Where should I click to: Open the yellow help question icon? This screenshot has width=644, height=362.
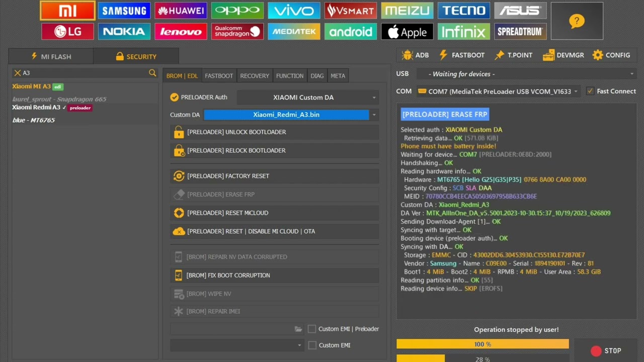577,21
